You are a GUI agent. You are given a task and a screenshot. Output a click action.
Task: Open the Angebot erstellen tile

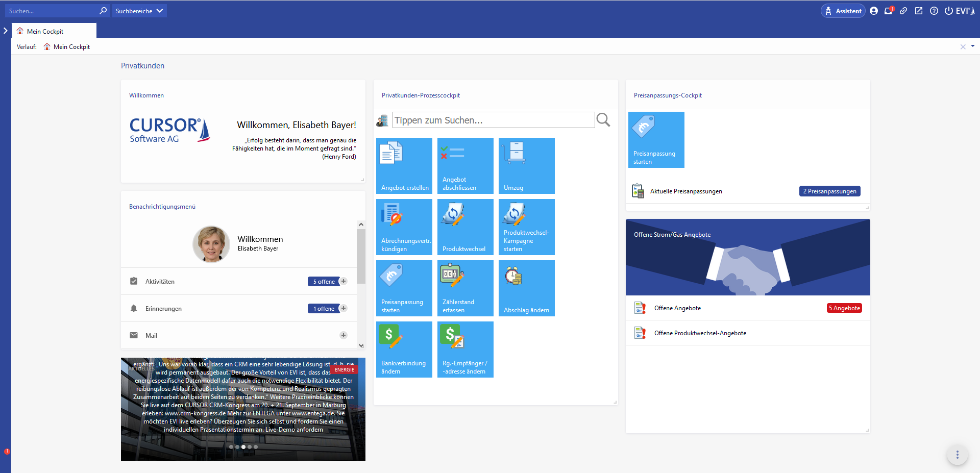click(x=404, y=165)
